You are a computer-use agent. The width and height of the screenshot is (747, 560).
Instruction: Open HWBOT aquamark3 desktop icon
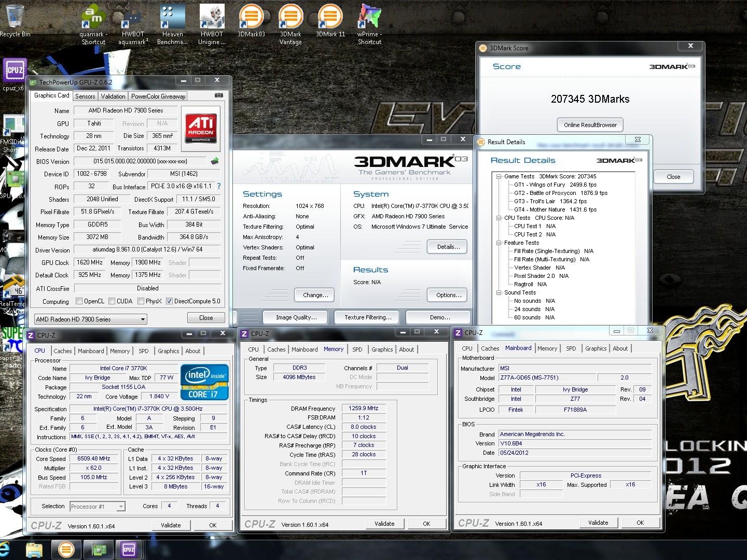click(133, 23)
